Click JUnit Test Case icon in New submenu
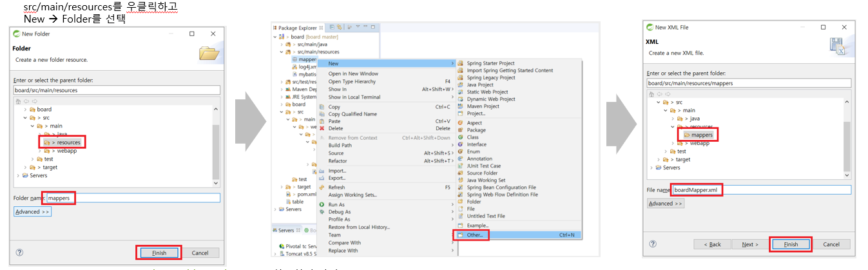Viewport: 868px width, 270px height. tap(461, 166)
